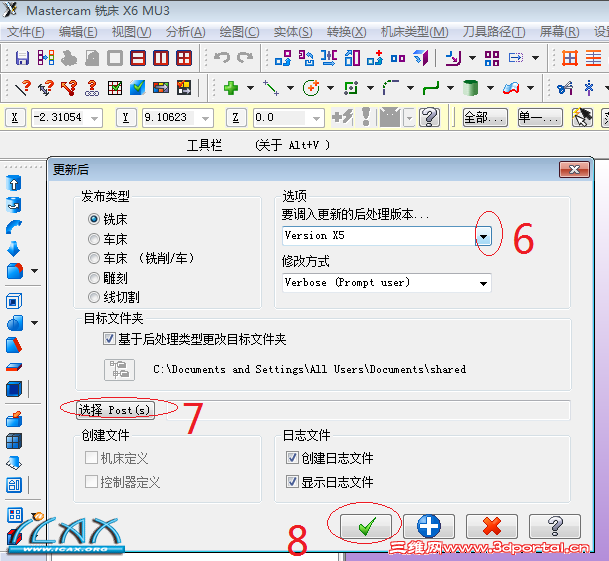Confirm with the green checkmark OK button
Image resolution: width=609 pixels, height=561 pixels.
pos(366,526)
